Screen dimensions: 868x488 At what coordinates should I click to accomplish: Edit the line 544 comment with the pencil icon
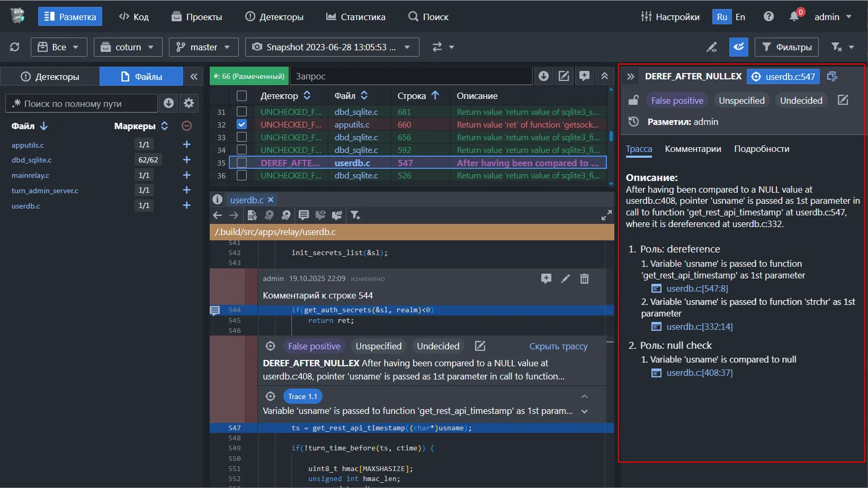pos(566,279)
